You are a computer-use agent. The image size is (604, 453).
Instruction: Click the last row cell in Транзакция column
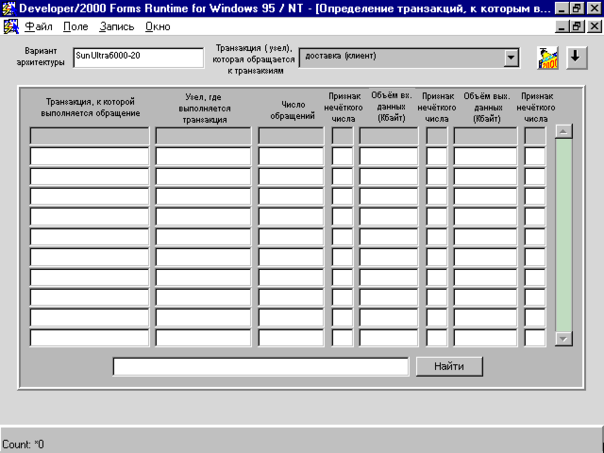(x=89, y=338)
